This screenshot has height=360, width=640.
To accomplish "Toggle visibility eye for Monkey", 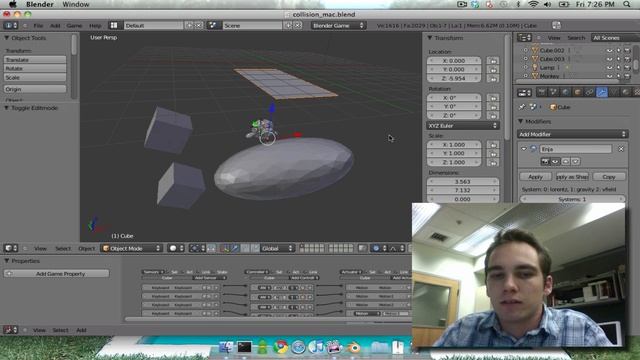I will coord(609,76).
